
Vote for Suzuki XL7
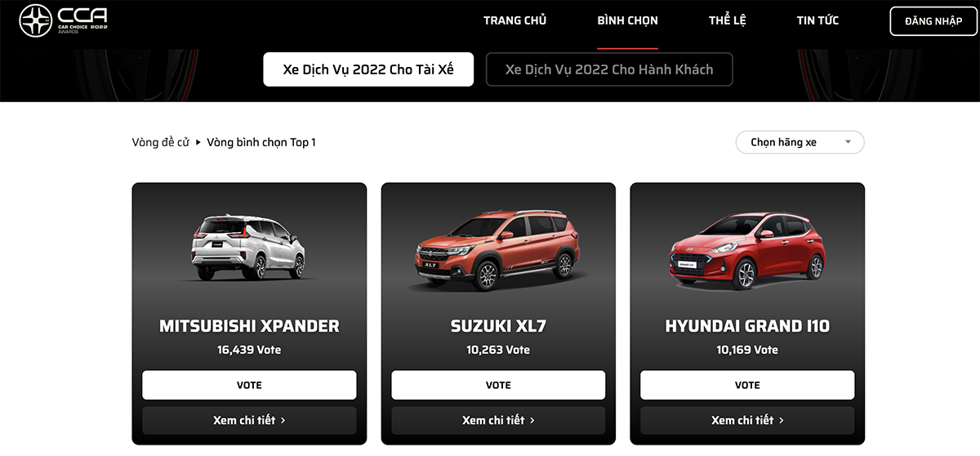tap(498, 385)
